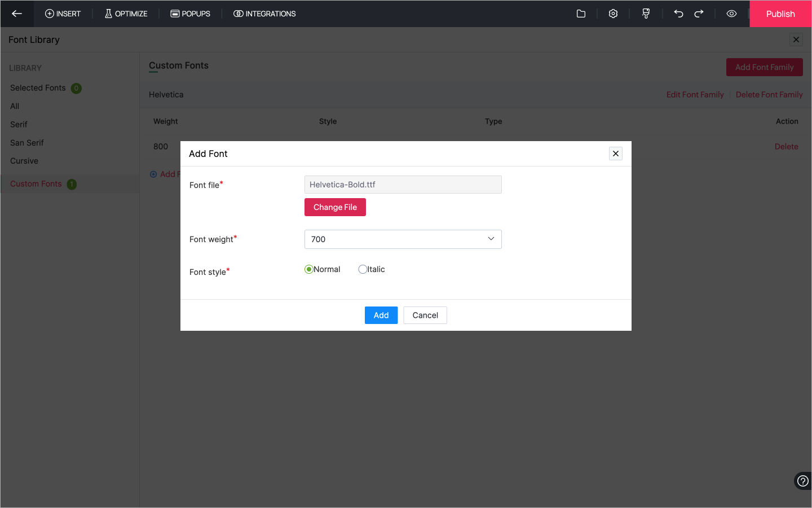Click the back arrow icon

(17, 14)
